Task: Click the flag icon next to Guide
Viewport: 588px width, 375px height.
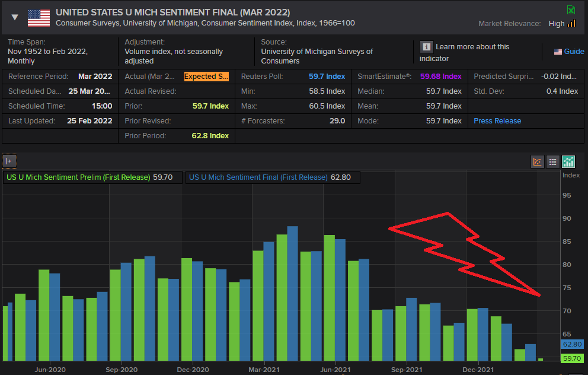Action: [558, 52]
